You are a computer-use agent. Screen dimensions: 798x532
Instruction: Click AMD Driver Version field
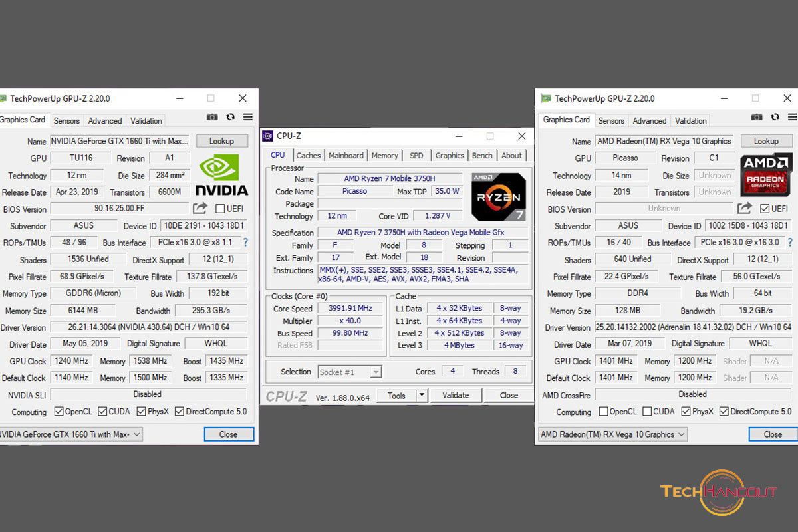click(x=694, y=327)
